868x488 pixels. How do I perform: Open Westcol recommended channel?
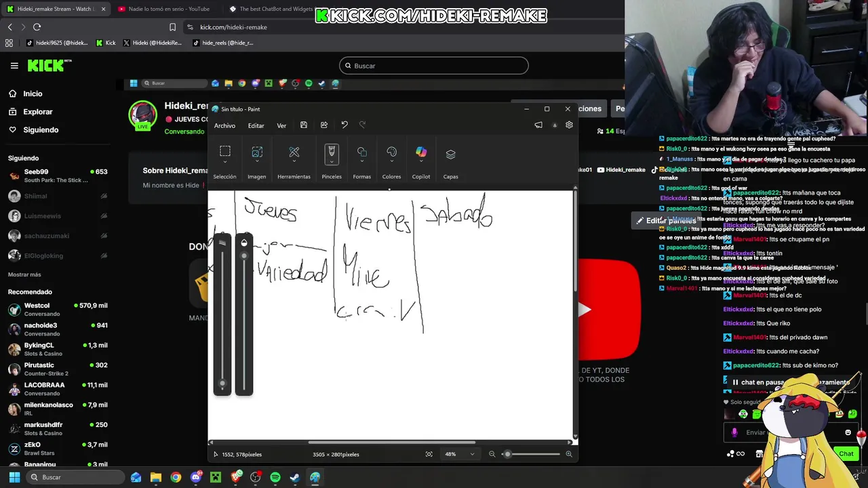[x=58, y=309]
